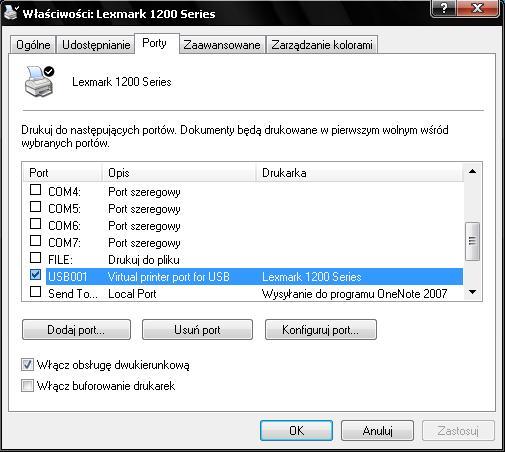This screenshot has height=452, width=505.
Task: Click the Zastosuj button
Action: click(458, 430)
